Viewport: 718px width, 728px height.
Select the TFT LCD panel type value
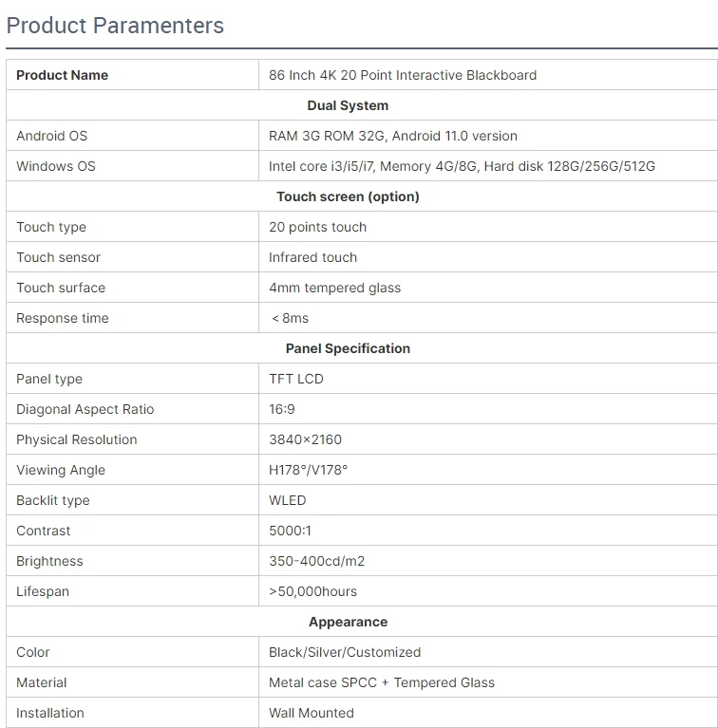coord(296,379)
